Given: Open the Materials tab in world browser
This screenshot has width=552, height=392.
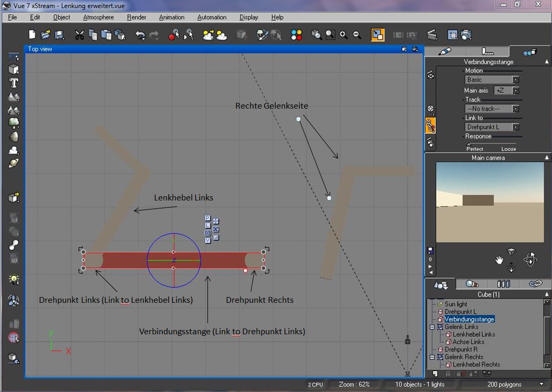Looking at the screenshot, I should click(472, 284).
